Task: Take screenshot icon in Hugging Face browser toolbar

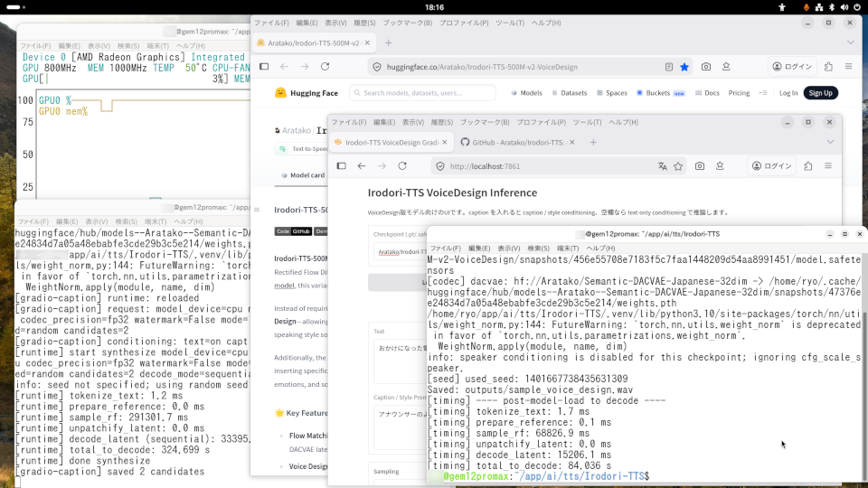Action: (x=706, y=66)
